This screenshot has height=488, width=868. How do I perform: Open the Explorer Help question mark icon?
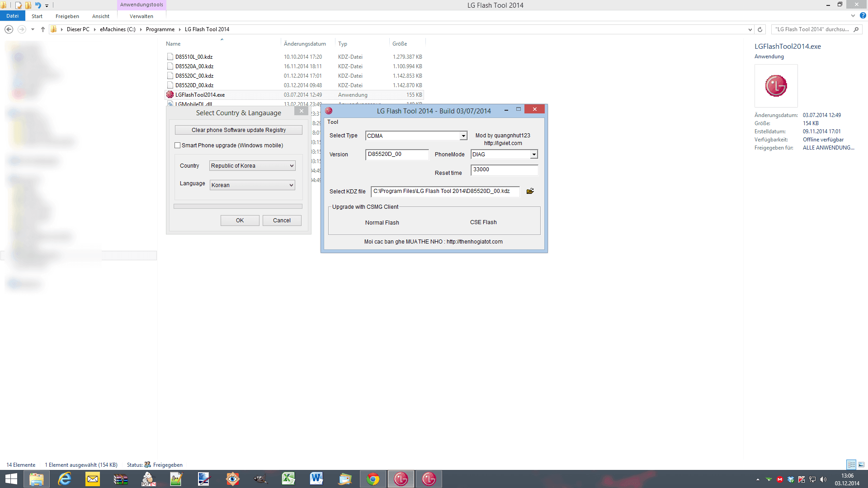click(863, 16)
